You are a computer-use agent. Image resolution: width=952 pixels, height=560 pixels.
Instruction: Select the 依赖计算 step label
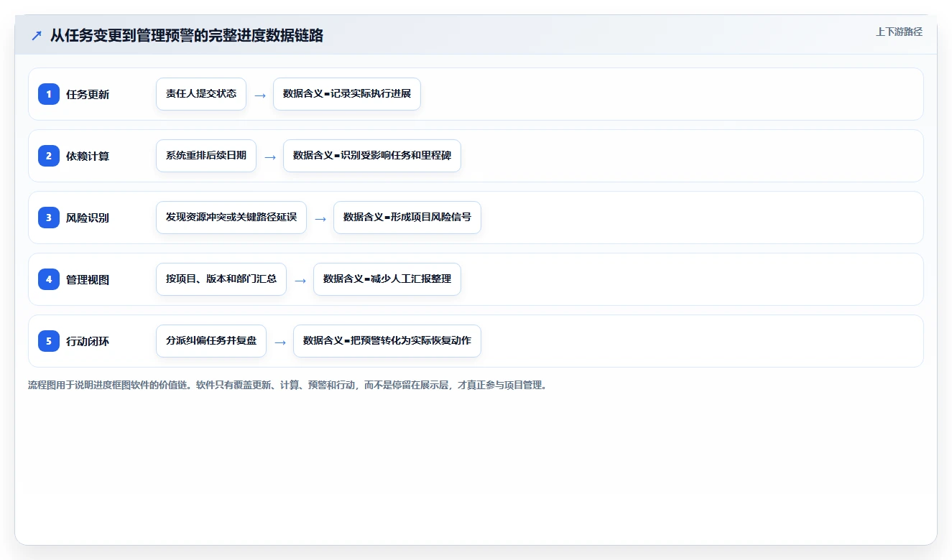(88, 157)
